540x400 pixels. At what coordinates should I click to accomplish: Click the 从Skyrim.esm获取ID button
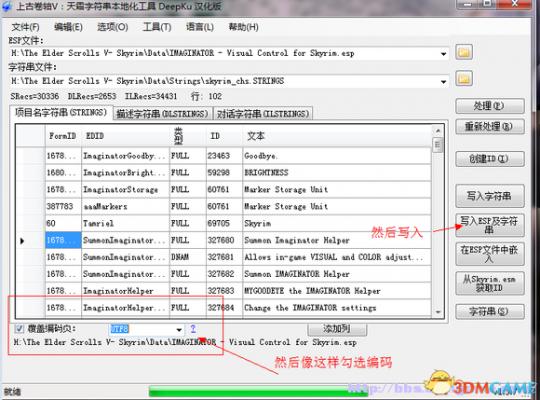(x=490, y=283)
